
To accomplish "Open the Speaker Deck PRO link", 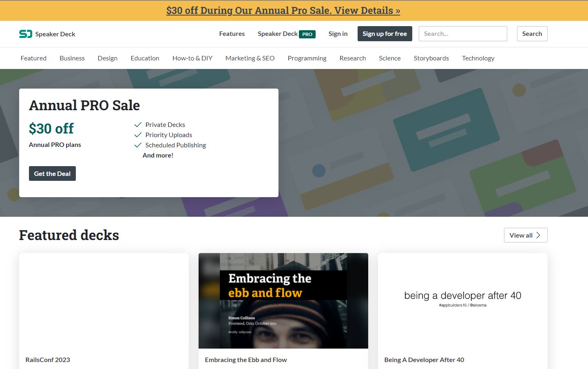I will pos(287,34).
